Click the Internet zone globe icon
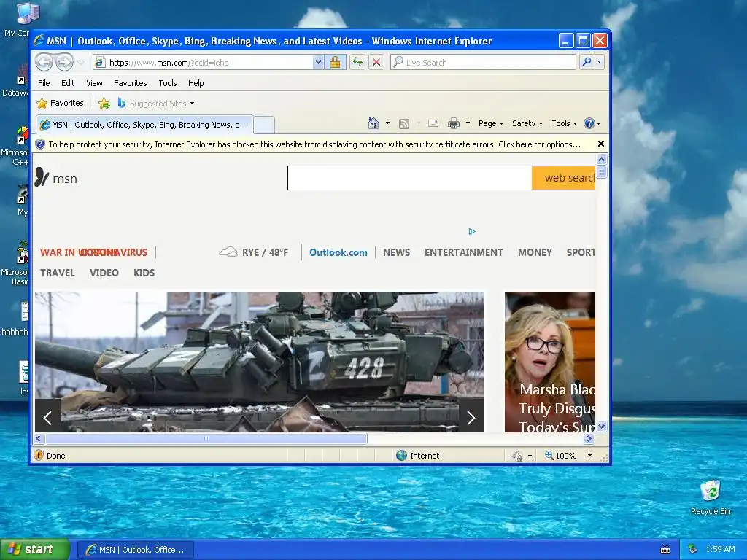747x560 pixels. 402,455
